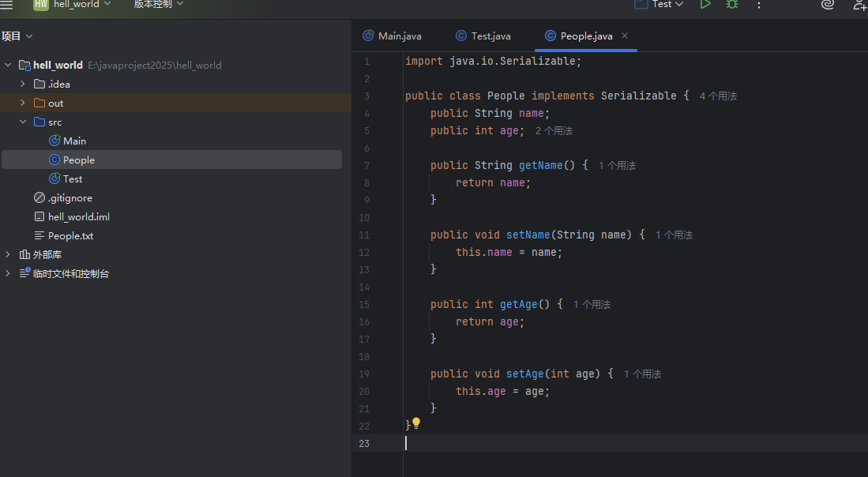Open the AI Assistant swirl icon

827,4
